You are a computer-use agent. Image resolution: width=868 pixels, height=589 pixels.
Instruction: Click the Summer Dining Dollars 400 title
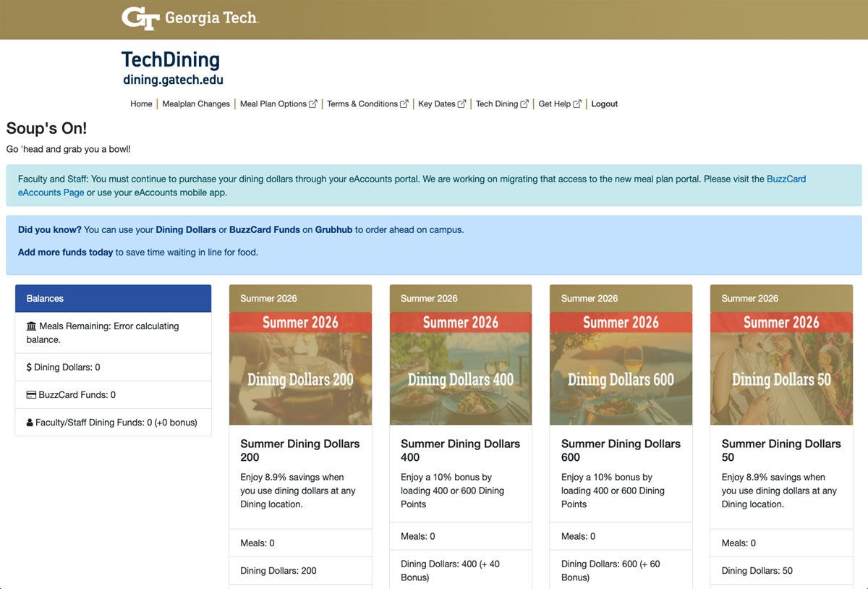[x=461, y=450]
